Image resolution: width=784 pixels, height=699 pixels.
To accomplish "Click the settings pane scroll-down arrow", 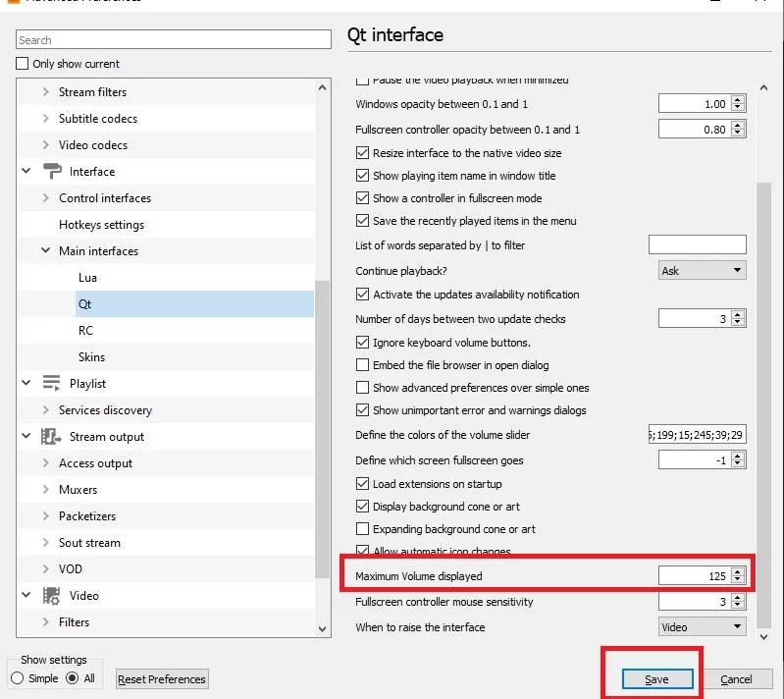I will click(763, 636).
